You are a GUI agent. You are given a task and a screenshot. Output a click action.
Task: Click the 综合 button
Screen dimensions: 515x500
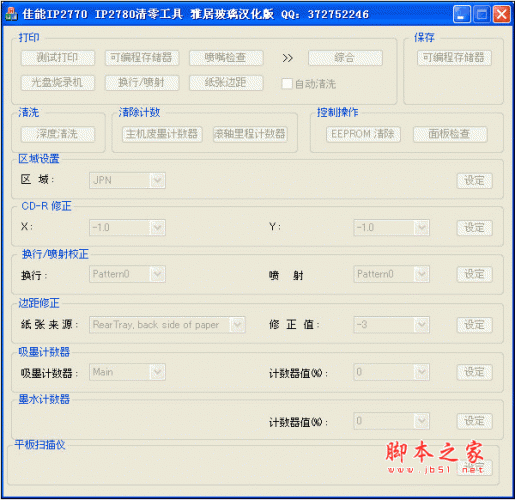coord(345,58)
